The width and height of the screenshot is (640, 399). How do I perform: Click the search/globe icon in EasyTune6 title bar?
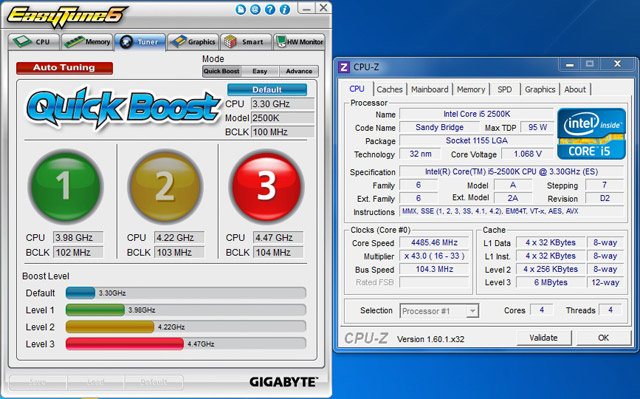[256, 9]
